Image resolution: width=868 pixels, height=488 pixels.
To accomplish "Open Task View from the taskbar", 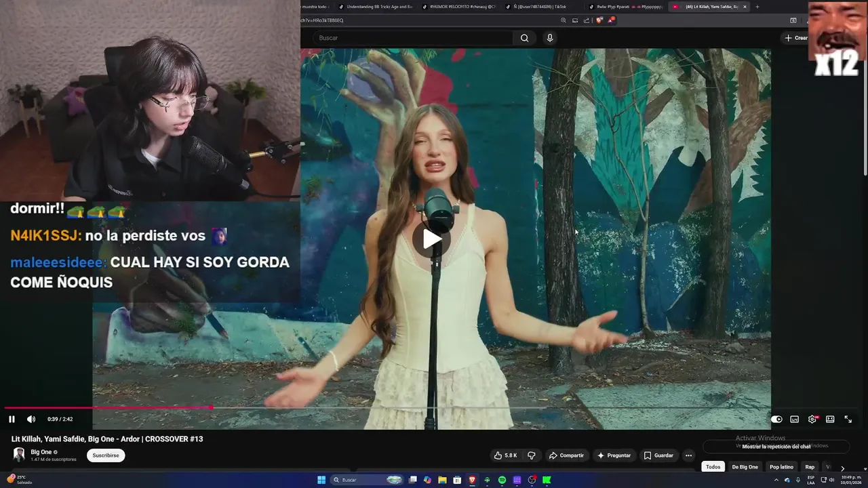I will coord(412,480).
